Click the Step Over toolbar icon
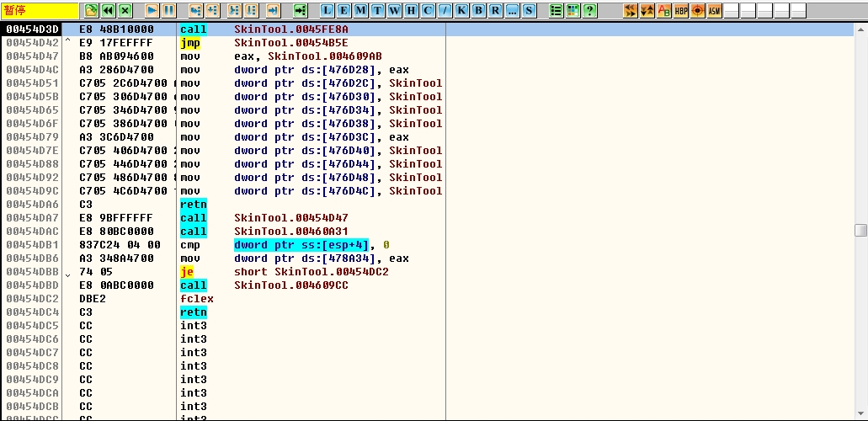The image size is (868, 421). (x=212, y=10)
